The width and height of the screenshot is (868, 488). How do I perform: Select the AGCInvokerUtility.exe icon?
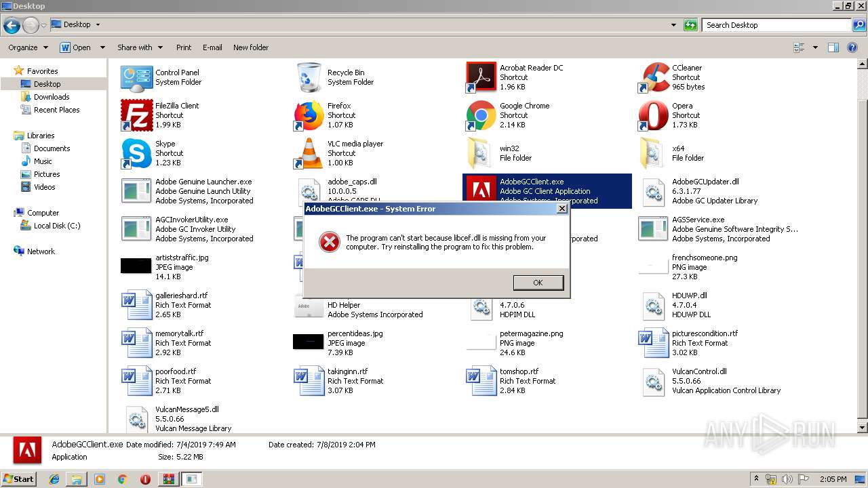[x=136, y=229]
